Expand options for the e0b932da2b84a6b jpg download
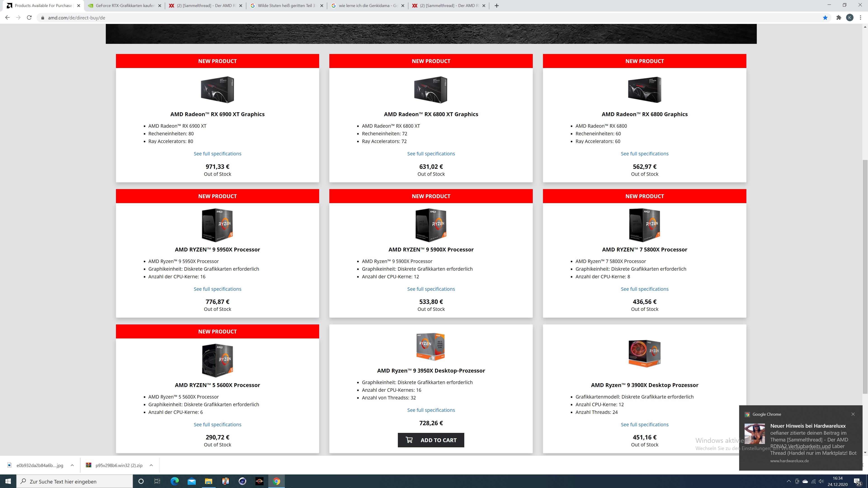868x488 pixels. 72,465
